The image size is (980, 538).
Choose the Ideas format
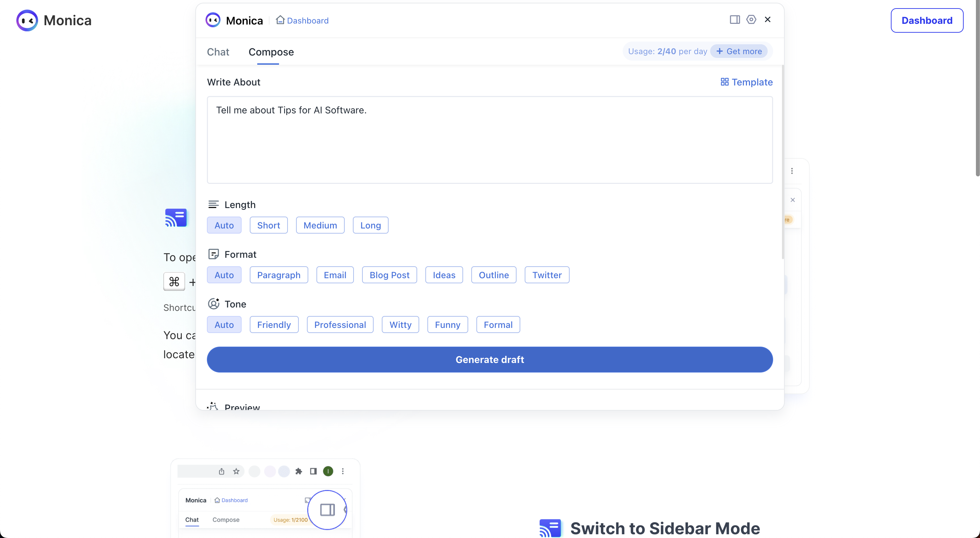[x=444, y=275]
